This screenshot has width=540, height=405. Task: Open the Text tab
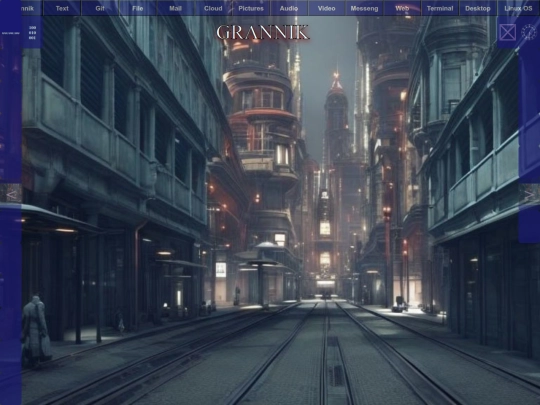62,8
